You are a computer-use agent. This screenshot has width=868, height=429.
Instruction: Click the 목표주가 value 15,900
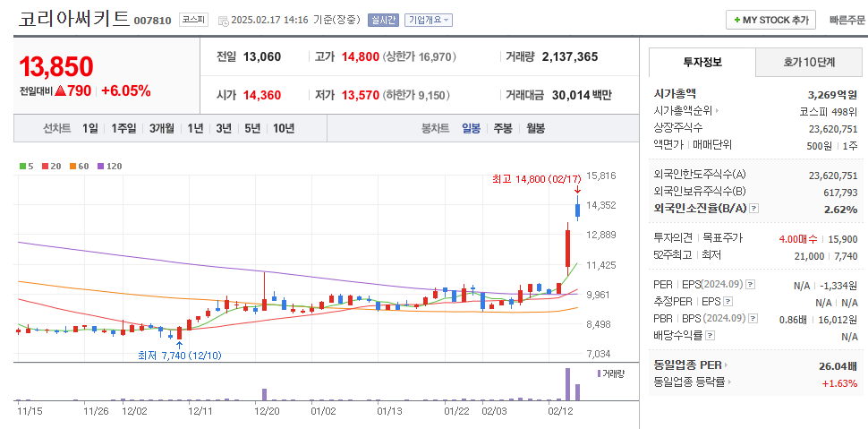843,239
